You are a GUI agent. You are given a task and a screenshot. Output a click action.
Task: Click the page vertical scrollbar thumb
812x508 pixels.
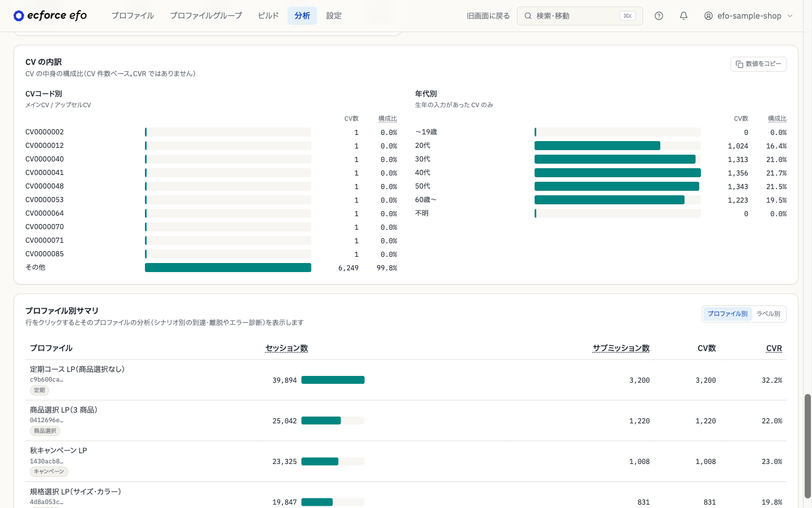807,446
